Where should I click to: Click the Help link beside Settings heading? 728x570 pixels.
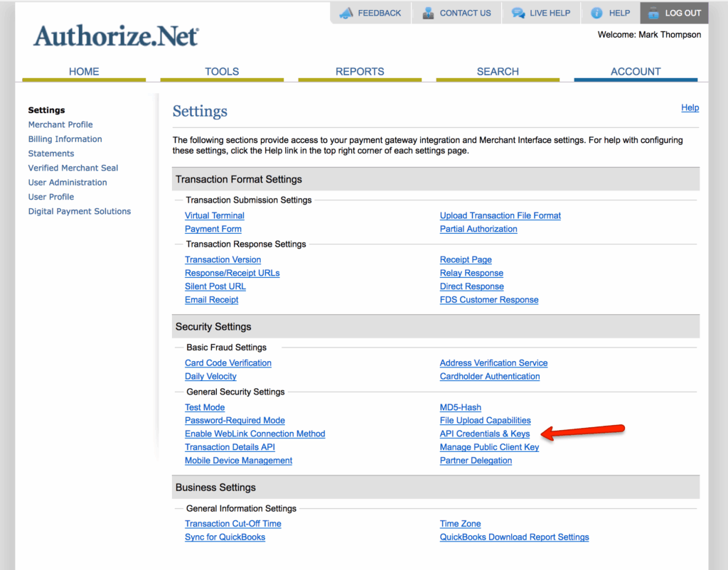pos(690,107)
